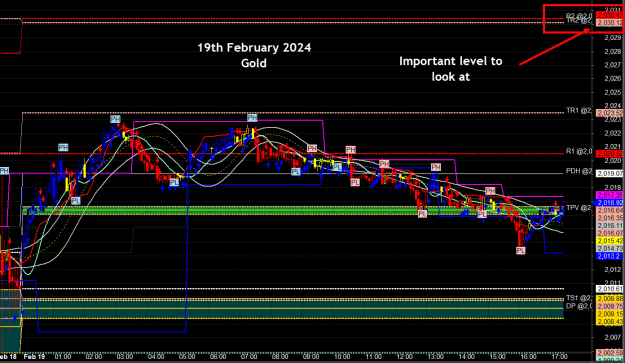
Task: Select the 2,022 price axis label
Action: click(x=613, y=133)
